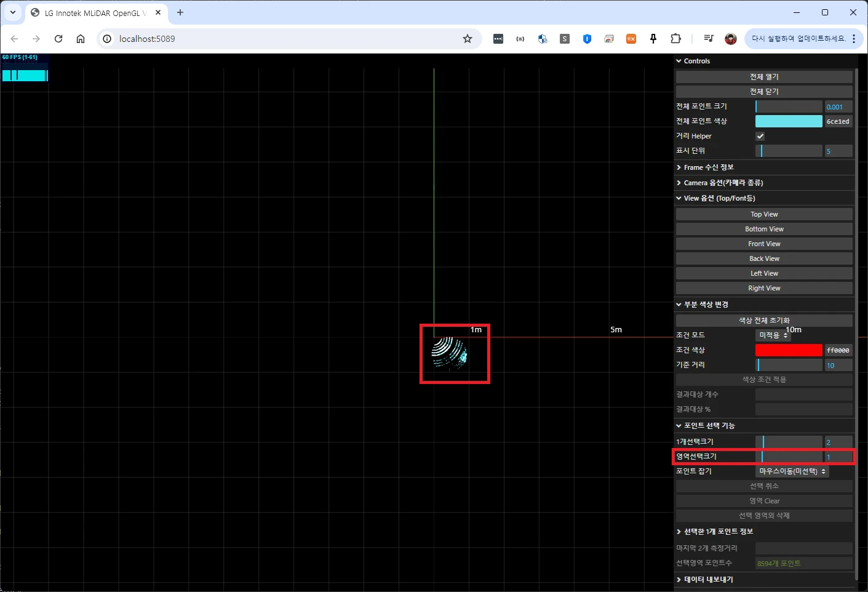Image resolution: width=868 pixels, height=592 pixels.
Task: Expand the 데이터 내보내기 section
Action: (764, 580)
